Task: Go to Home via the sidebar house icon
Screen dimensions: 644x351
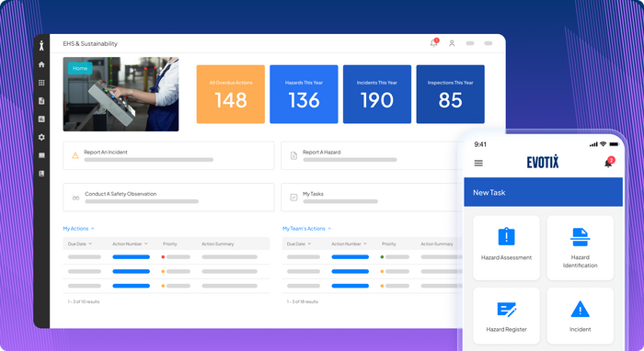Action: tap(41, 64)
